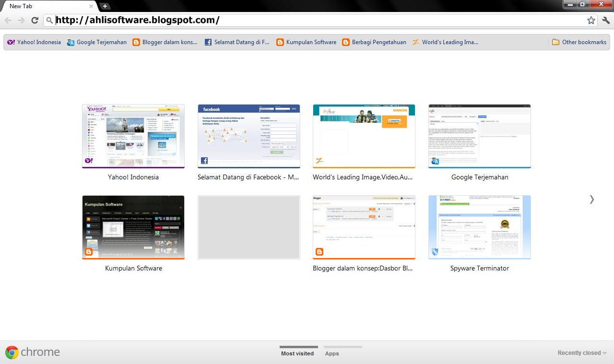Open the Kumpulan Software bookmark
Viewport: 614px width, 364px height.
pos(307,42)
